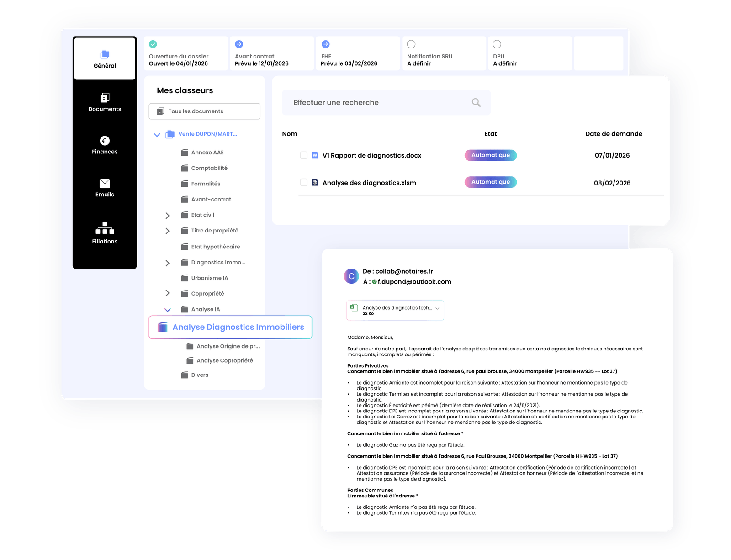Select the Général sidebar icon
Image resolution: width=731 pixels, height=560 pixels.
tap(105, 58)
